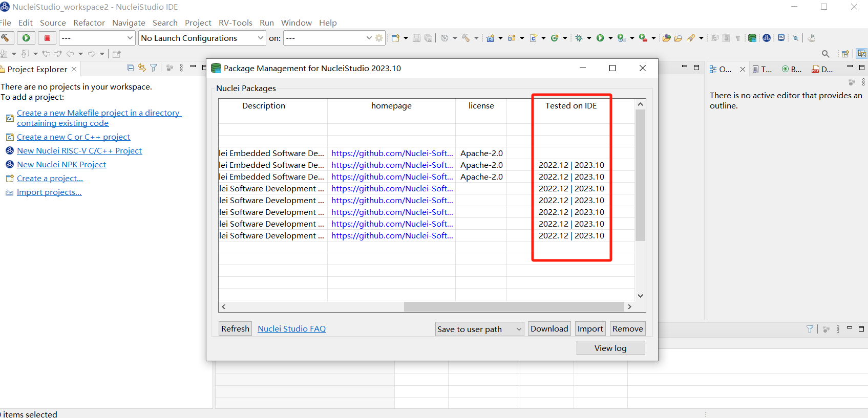Open Nuclei Package Management from the toolbar database icon

pos(752,38)
